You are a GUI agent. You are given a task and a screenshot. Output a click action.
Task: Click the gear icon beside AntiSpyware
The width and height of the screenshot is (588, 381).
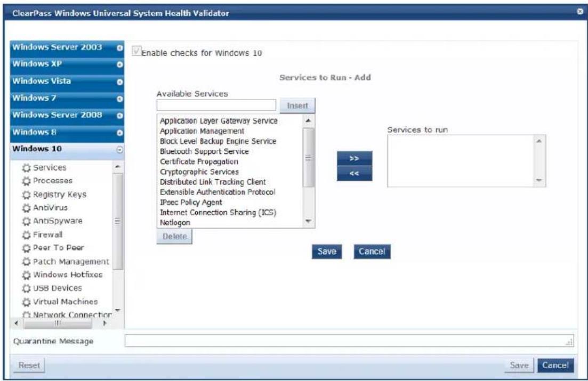pos(26,221)
